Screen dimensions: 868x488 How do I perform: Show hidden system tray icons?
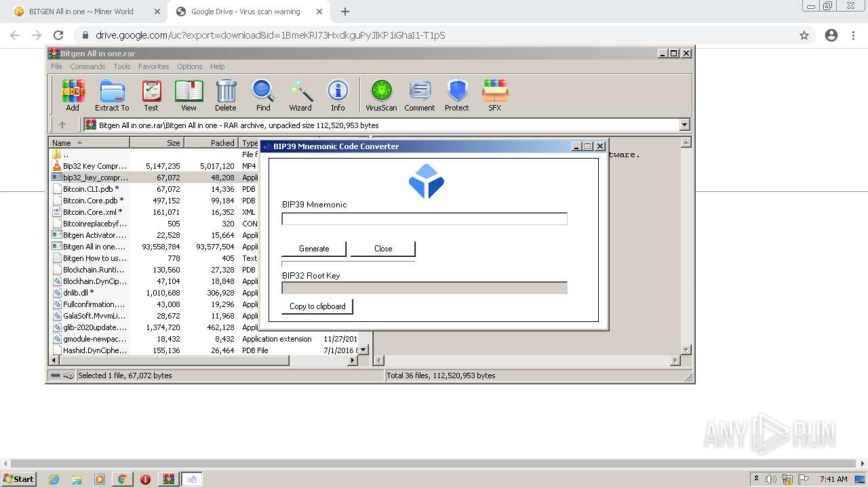pyautogui.click(x=757, y=479)
